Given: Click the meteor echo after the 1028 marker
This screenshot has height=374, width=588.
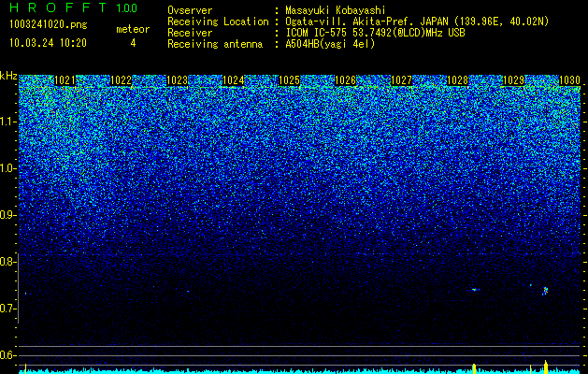Looking at the screenshot, I should [x=475, y=289].
